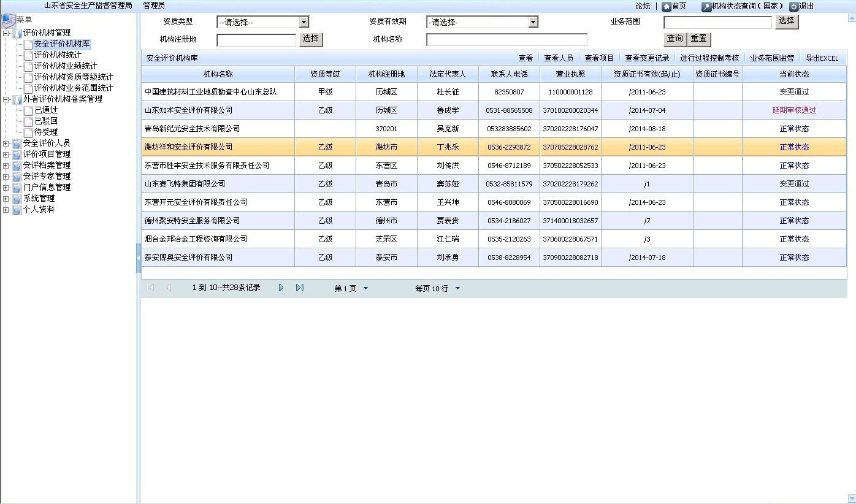The height and width of the screenshot is (504, 856).
Task: Click the first page pagination icon
Action: 150,287
